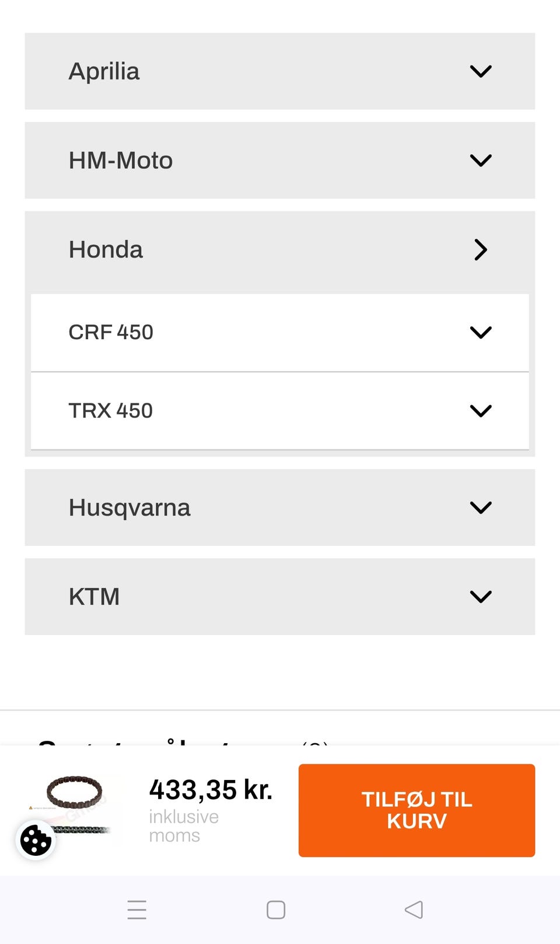Open the cookie settings icon
Image resolution: width=560 pixels, height=944 pixels.
click(36, 840)
